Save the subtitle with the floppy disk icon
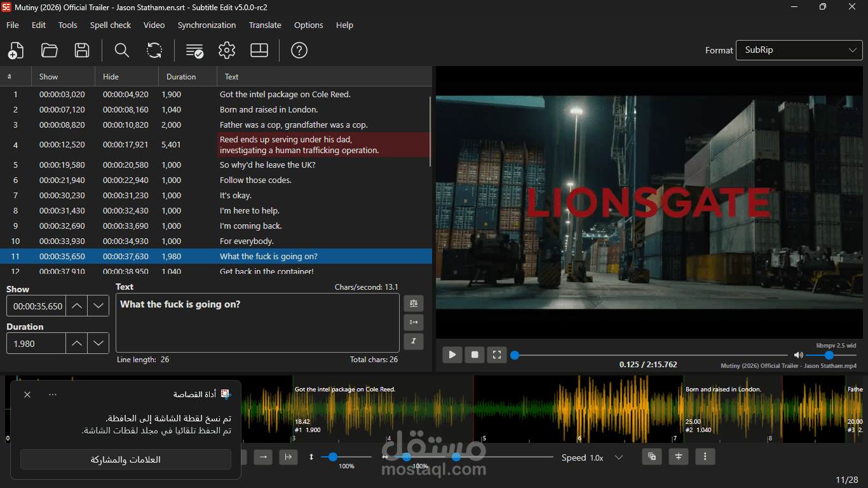Viewport: 868px width, 488px height. click(82, 50)
